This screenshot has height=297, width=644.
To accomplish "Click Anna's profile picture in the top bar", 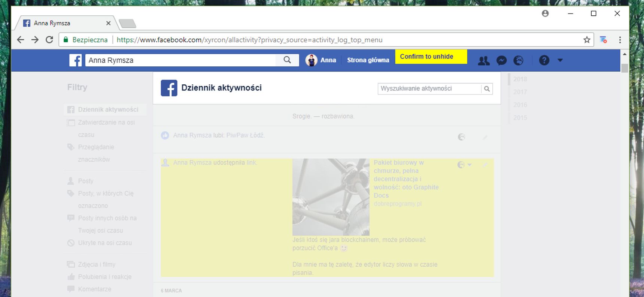I will (311, 60).
